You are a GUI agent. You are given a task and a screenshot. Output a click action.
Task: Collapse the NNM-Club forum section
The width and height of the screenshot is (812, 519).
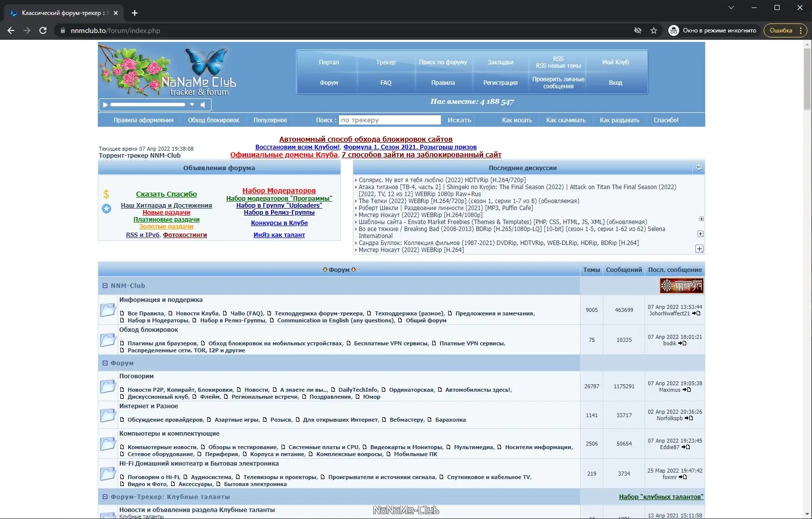[105, 285]
